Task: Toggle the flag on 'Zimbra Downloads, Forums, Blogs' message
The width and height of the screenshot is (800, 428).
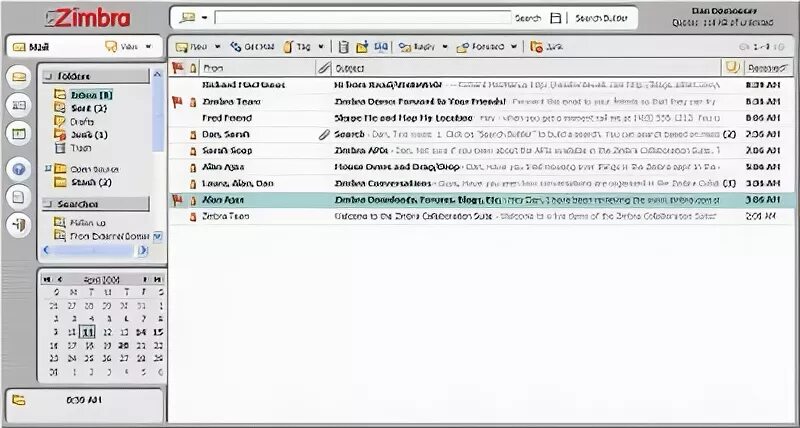Action: 177,200
